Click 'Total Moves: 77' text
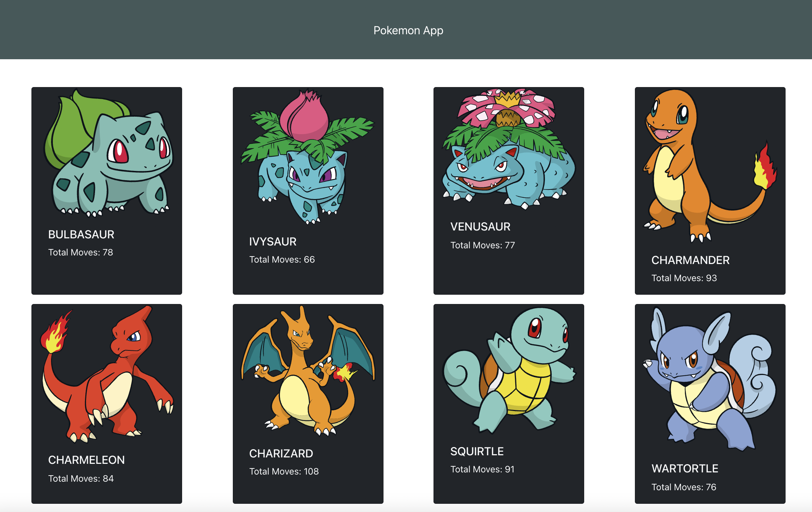812x512 pixels. 482,245
